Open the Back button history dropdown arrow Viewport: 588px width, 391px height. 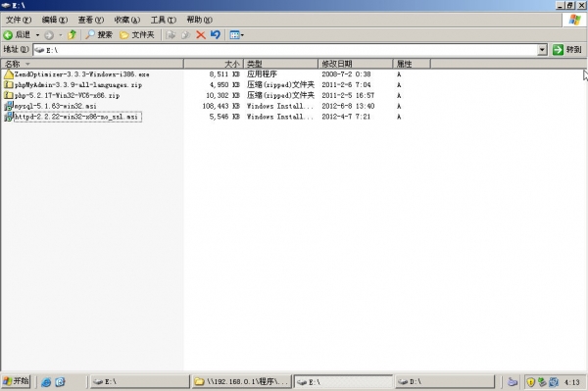pos(37,35)
